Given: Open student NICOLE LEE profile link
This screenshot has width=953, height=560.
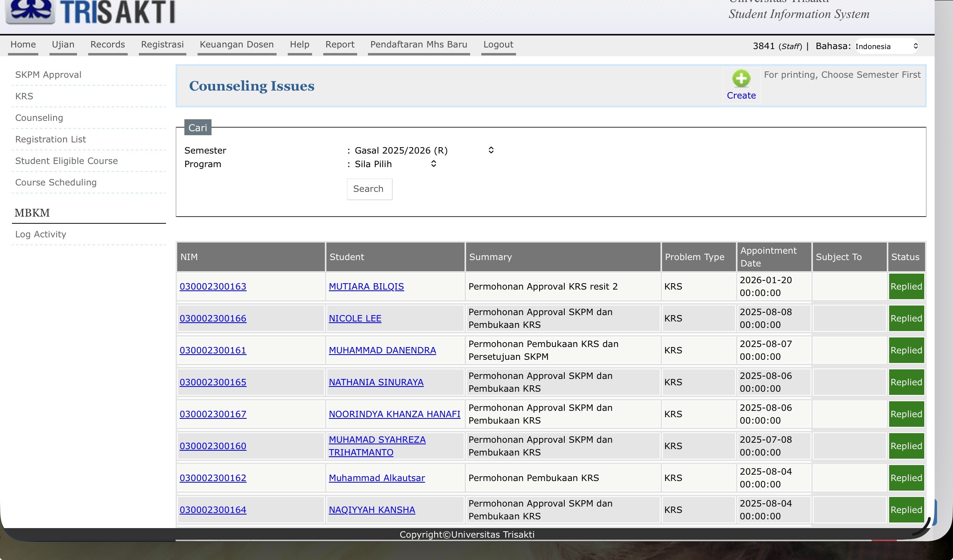Looking at the screenshot, I should point(355,319).
